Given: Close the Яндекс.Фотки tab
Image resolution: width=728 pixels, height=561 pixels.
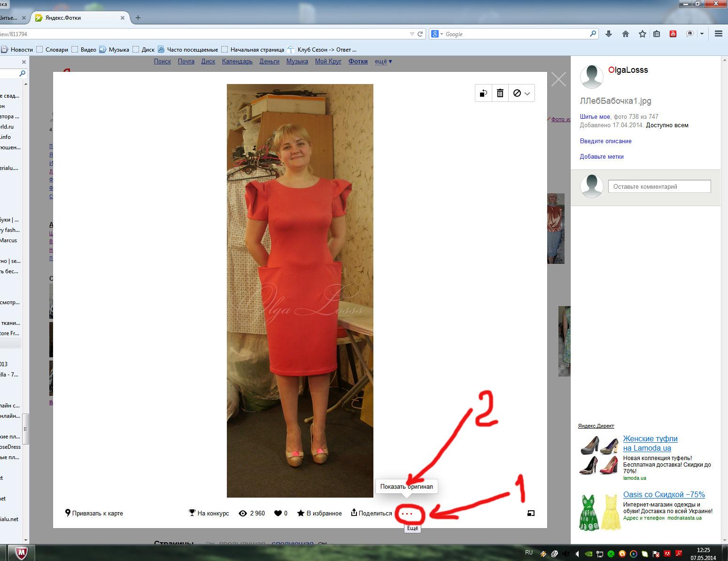Looking at the screenshot, I should [123, 18].
